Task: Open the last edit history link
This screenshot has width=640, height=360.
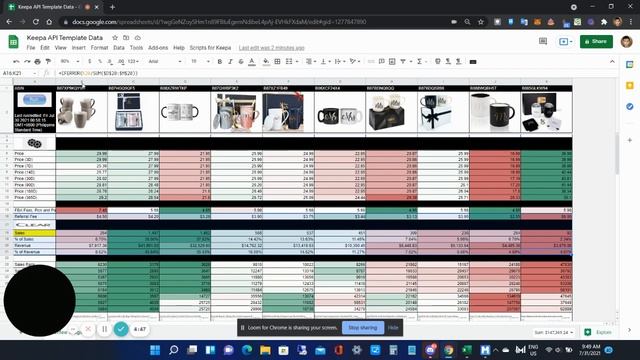Action: (x=272, y=48)
